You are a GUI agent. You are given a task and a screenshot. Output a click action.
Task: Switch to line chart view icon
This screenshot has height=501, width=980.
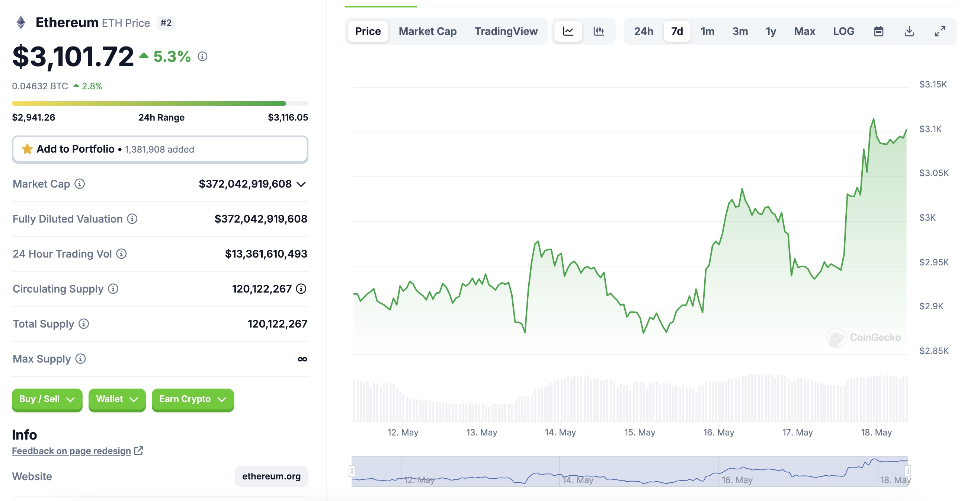tap(568, 31)
